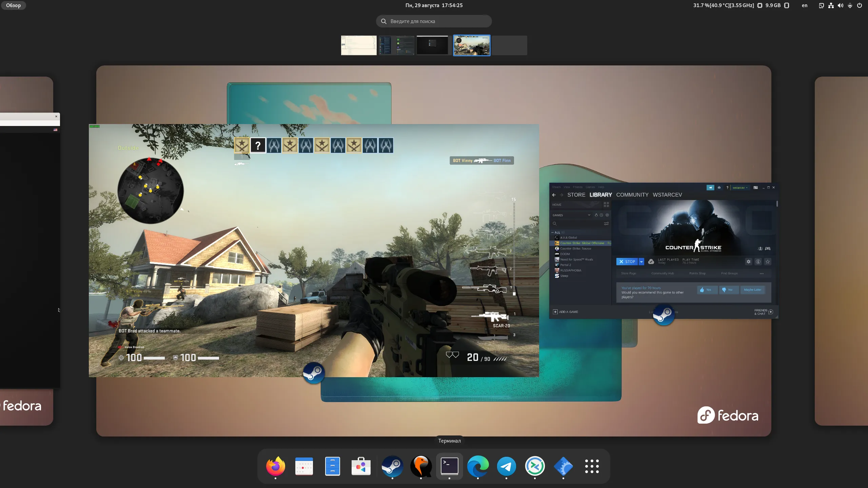Click the Maybe Later button
Image resolution: width=868 pixels, height=488 pixels.
752,290
